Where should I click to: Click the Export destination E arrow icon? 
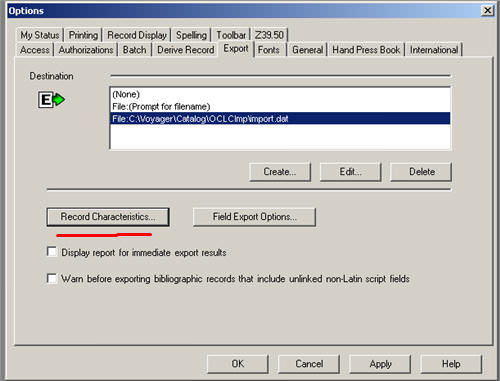coord(51,100)
